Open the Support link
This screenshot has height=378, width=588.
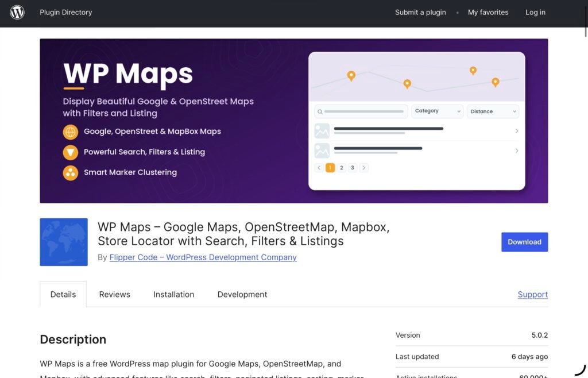coord(532,294)
